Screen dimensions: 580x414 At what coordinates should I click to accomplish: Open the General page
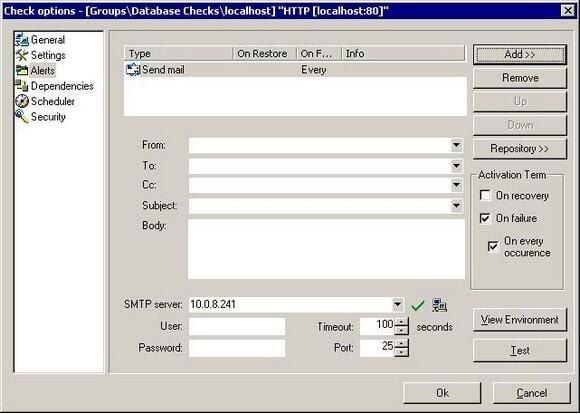tap(48, 40)
